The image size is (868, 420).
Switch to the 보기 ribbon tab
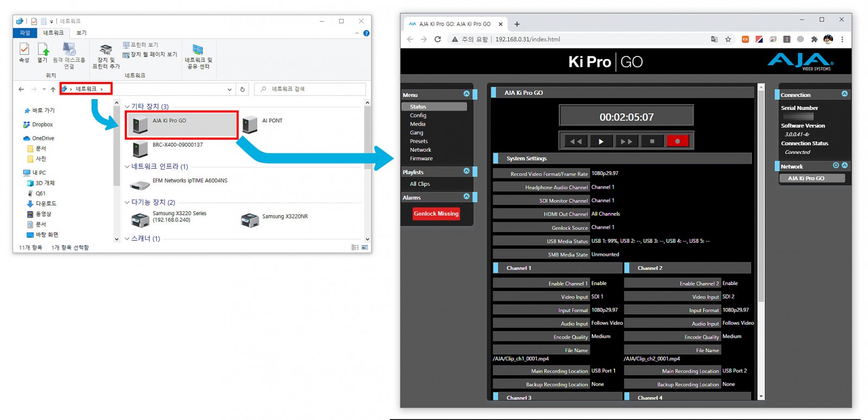[81, 33]
